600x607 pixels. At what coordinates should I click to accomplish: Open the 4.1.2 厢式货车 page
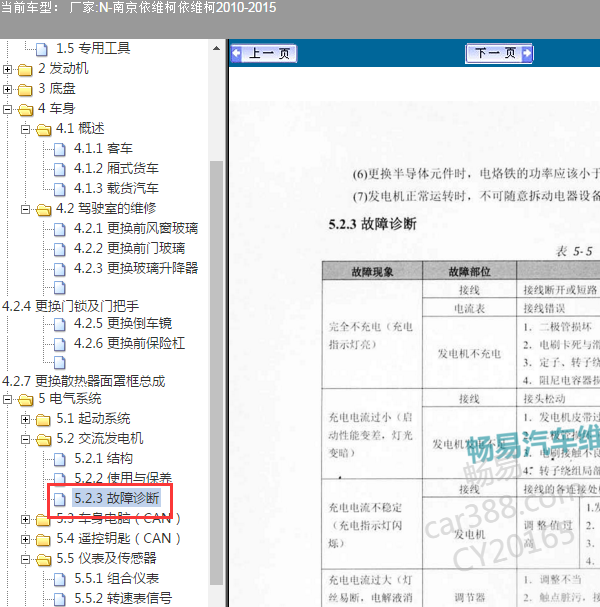coord(116,168)
